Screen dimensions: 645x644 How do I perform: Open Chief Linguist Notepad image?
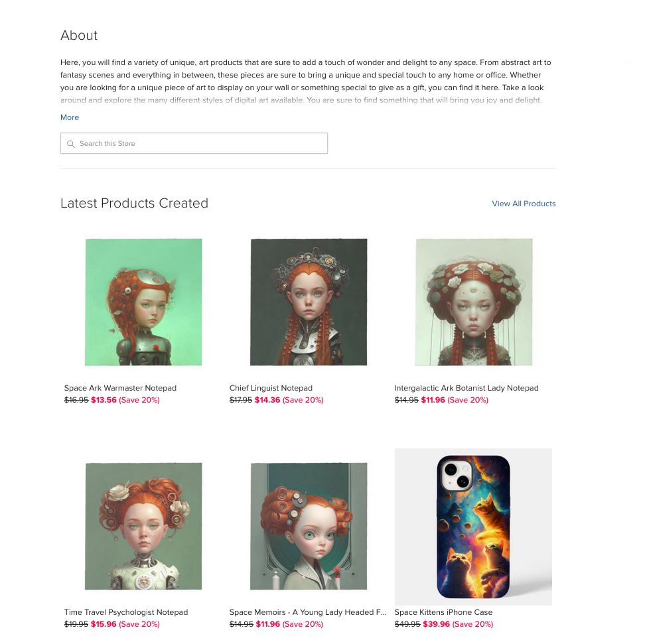pyautogui.click(x=309, y=302)
